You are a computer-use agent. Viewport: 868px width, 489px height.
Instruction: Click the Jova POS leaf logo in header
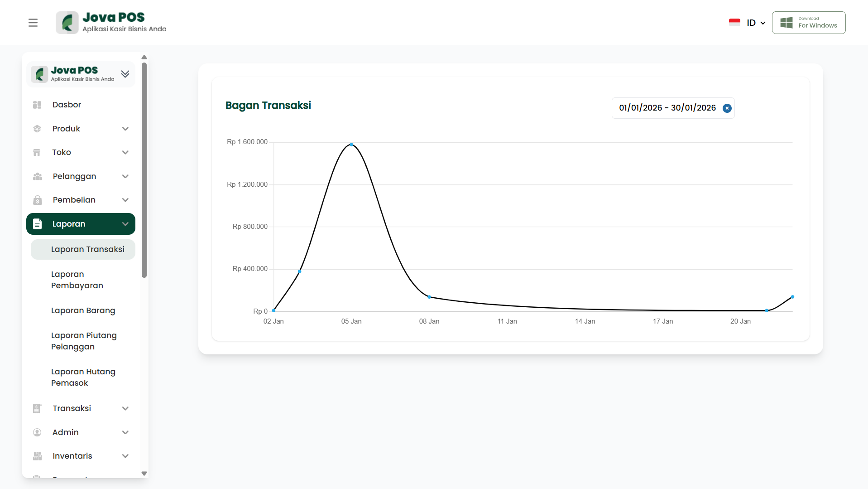coord(67,23)
